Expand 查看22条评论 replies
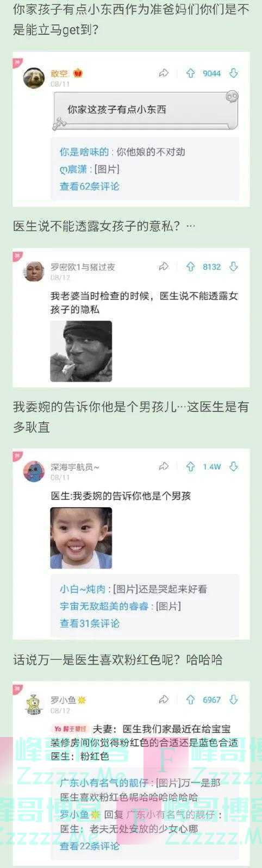The width and height of the screenshot is (262, 868). (x=89, y=846)
